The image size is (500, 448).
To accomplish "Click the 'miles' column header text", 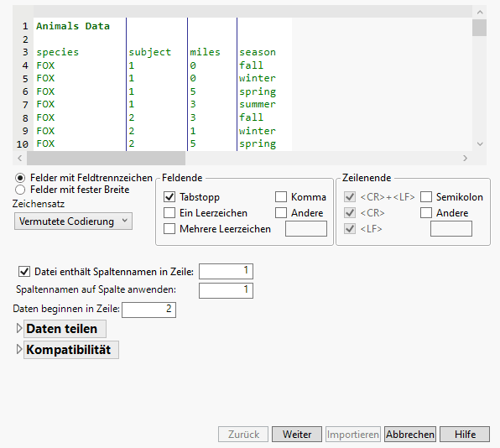I will pyautogui.click(x=205, y=52).
